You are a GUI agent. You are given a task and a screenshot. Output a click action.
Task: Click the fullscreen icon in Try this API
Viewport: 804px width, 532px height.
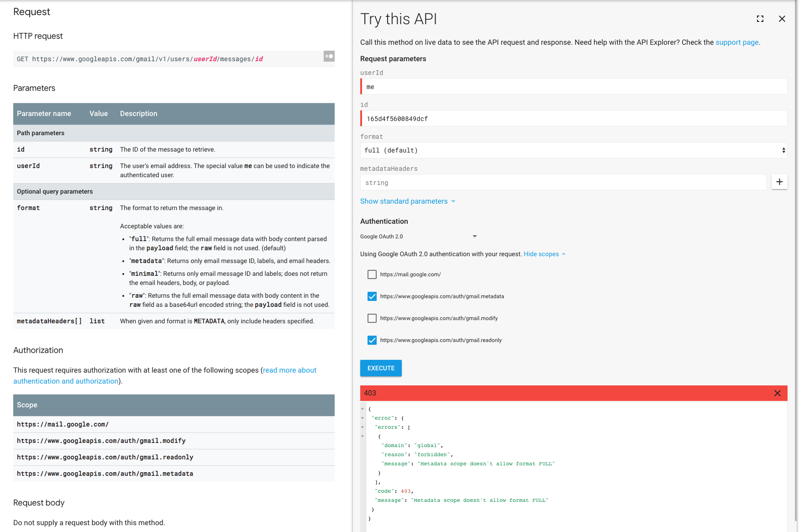tap(760, 19)
